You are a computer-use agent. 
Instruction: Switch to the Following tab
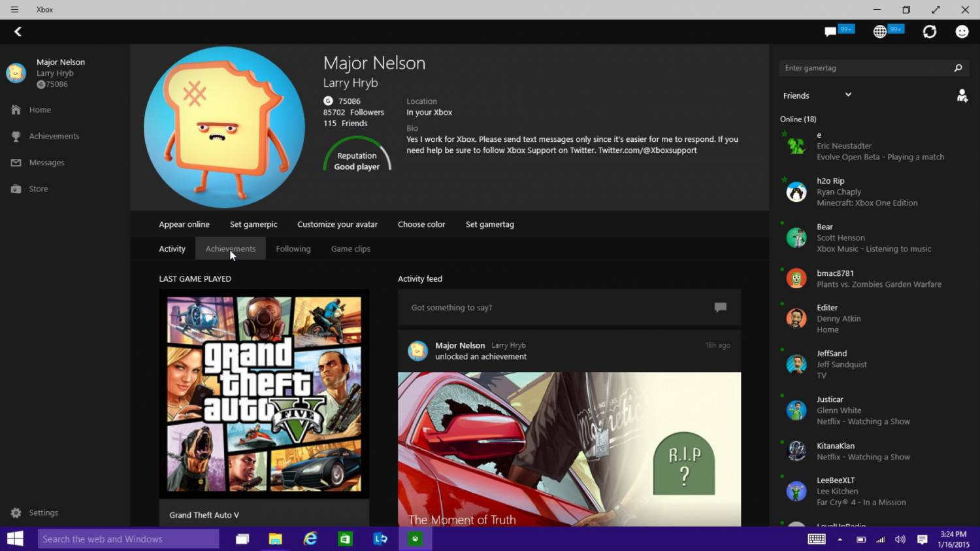pos(293,248)
